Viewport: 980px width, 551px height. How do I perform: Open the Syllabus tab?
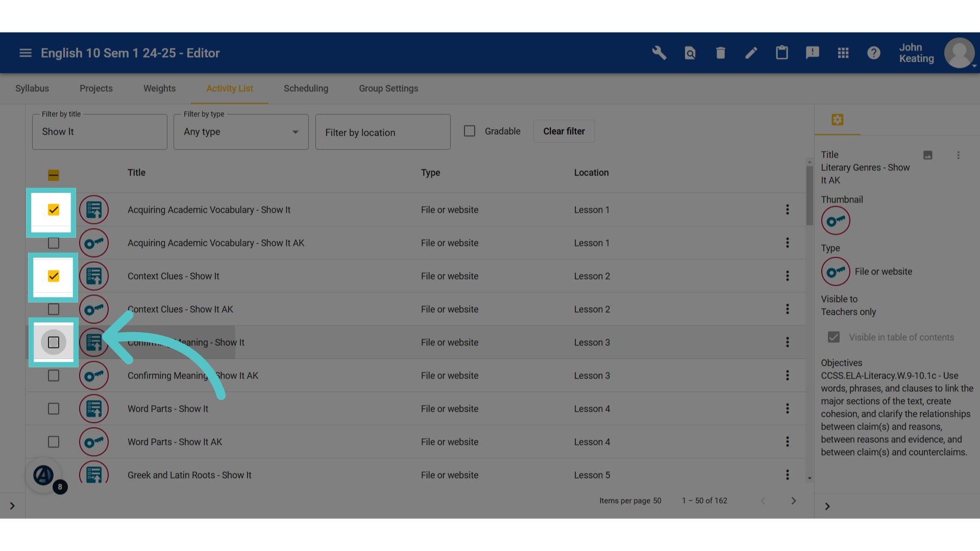(x=32, y=88)
